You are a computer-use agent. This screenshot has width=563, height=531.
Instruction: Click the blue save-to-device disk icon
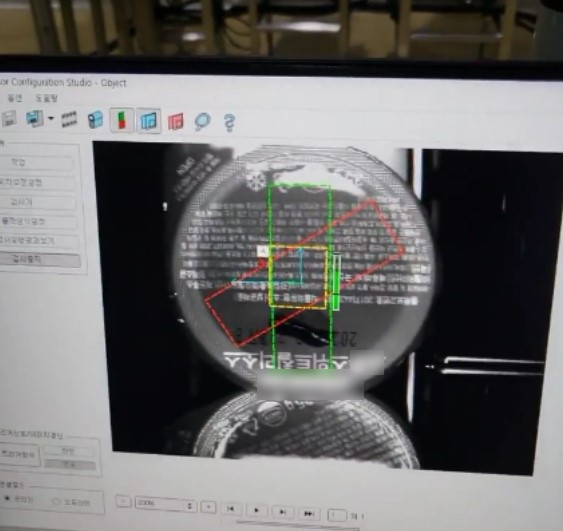click(34, 119)
